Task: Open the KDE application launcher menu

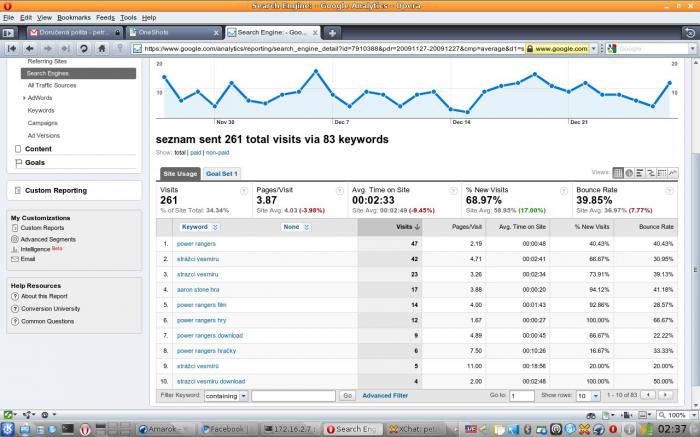Action: [x=8, y=429]
